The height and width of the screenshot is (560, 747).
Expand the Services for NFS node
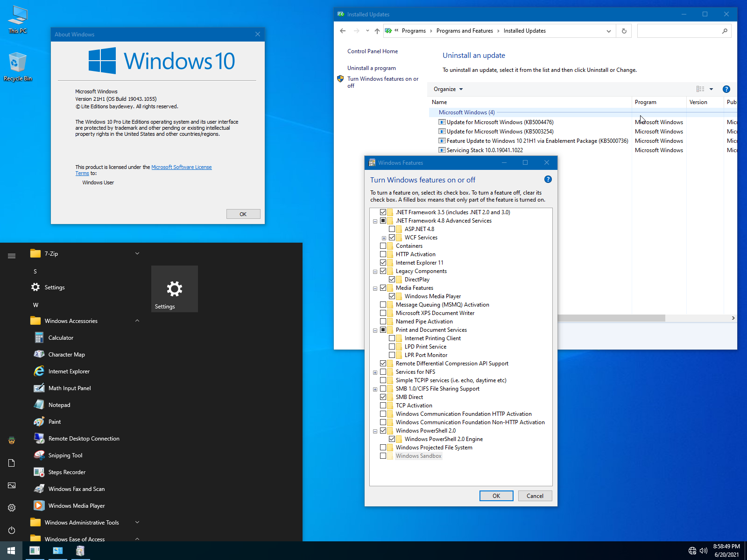tap(375, 372)
